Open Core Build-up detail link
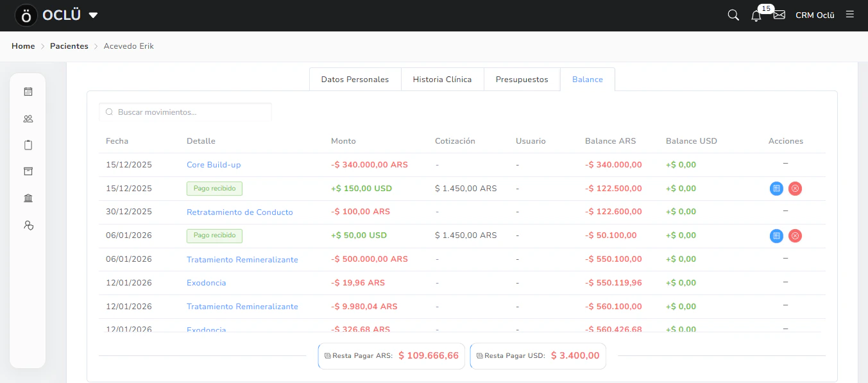 tap(214, 165)
